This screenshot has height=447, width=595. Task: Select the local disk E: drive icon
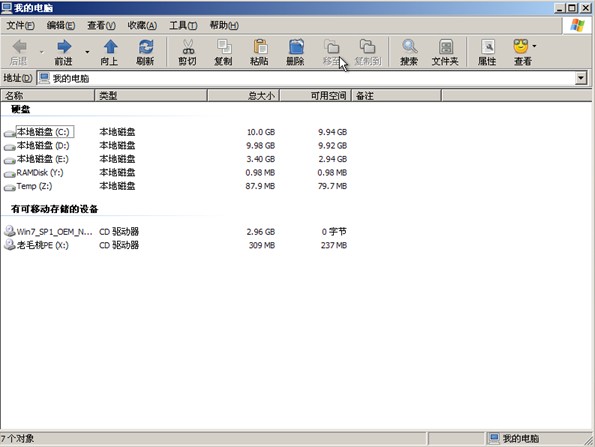click(x=9, y=161)
